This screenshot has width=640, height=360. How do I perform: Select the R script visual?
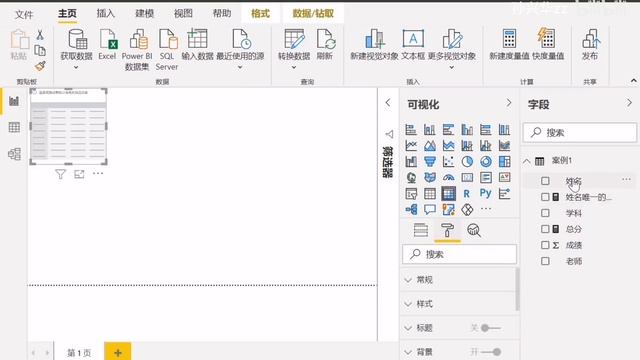click(x=467, y=193)
